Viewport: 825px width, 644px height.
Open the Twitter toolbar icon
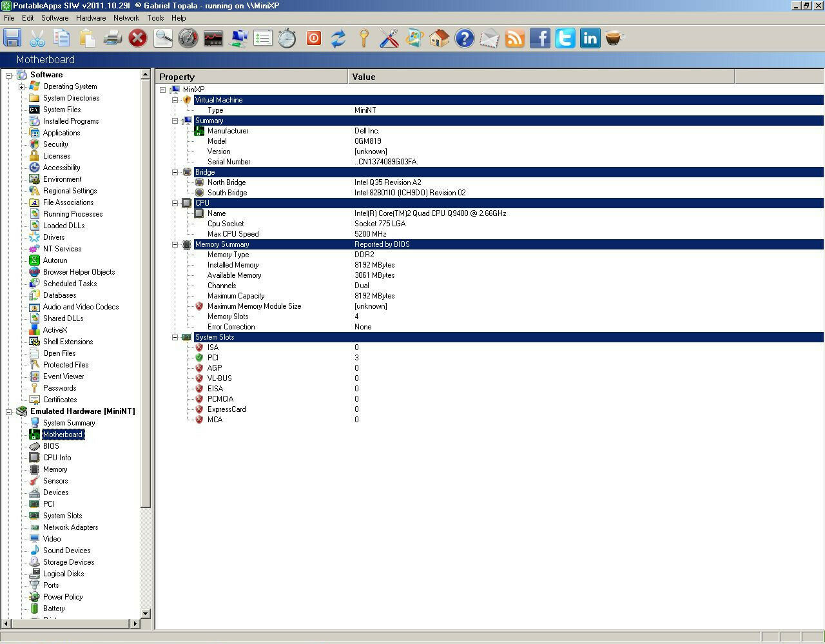pos(565,38)
